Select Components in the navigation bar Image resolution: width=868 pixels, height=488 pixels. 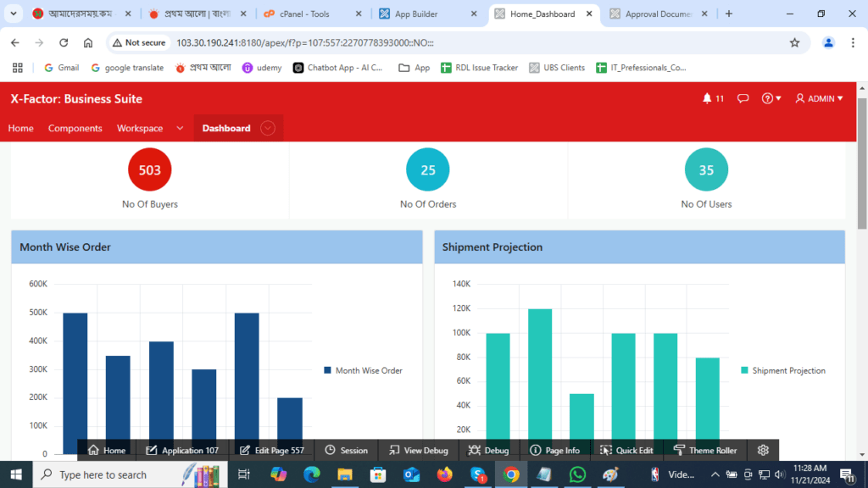[75, 128]
